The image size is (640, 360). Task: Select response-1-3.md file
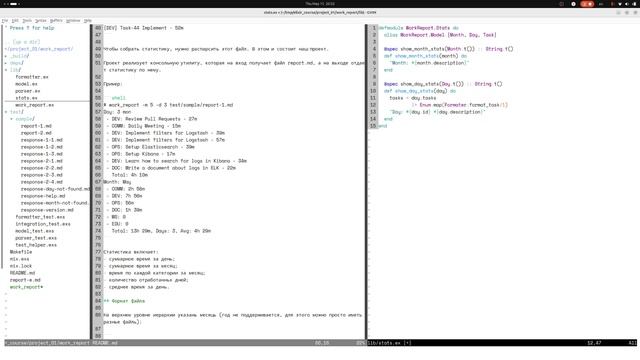[x=42, y=154]
